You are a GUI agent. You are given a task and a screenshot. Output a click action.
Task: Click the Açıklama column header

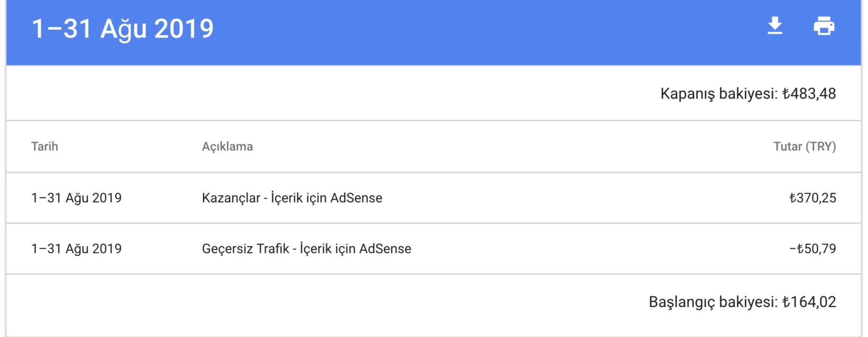click(227, 146)
